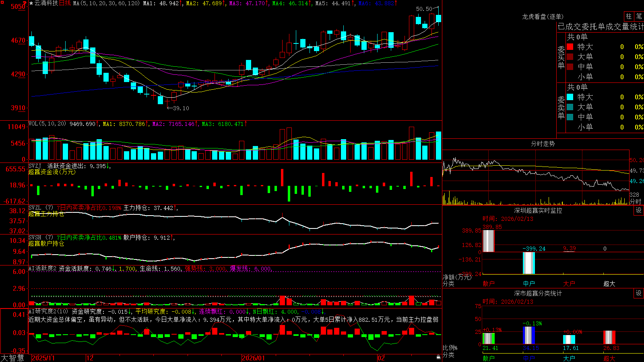Click the 大智慧 logo in the bottom corner
Image resolution: width=644 pixels, height=362 pixels.
tap(12, 358)
